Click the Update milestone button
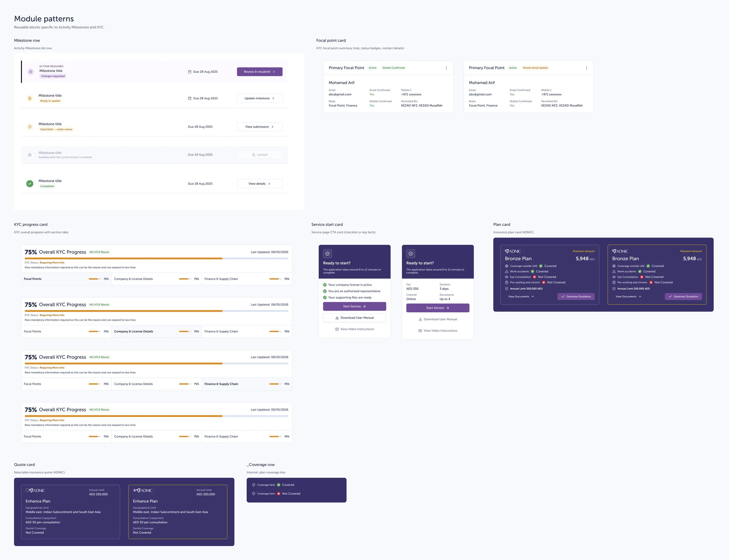The width and height of the screenshot is (729, 560). (259, 98)
